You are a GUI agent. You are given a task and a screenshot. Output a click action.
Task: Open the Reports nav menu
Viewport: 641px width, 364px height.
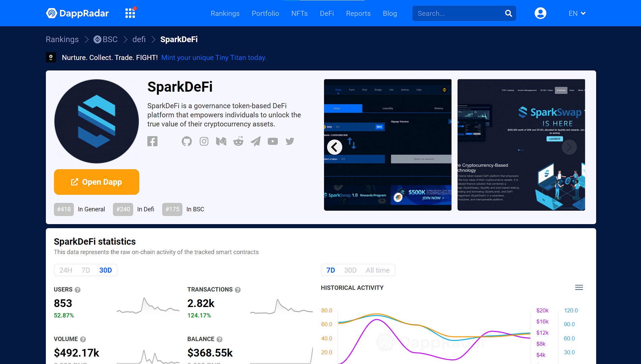(358, 13)
